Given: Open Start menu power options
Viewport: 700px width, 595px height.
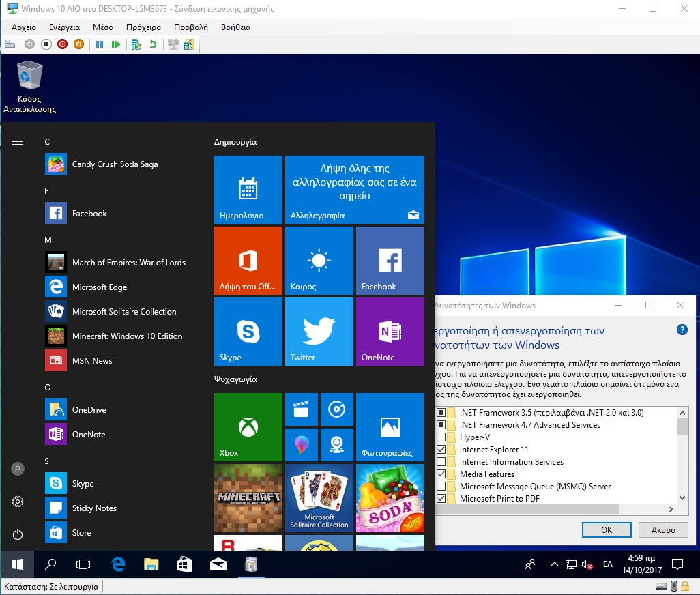Looking at the screenshot, I should pos(18,534).
